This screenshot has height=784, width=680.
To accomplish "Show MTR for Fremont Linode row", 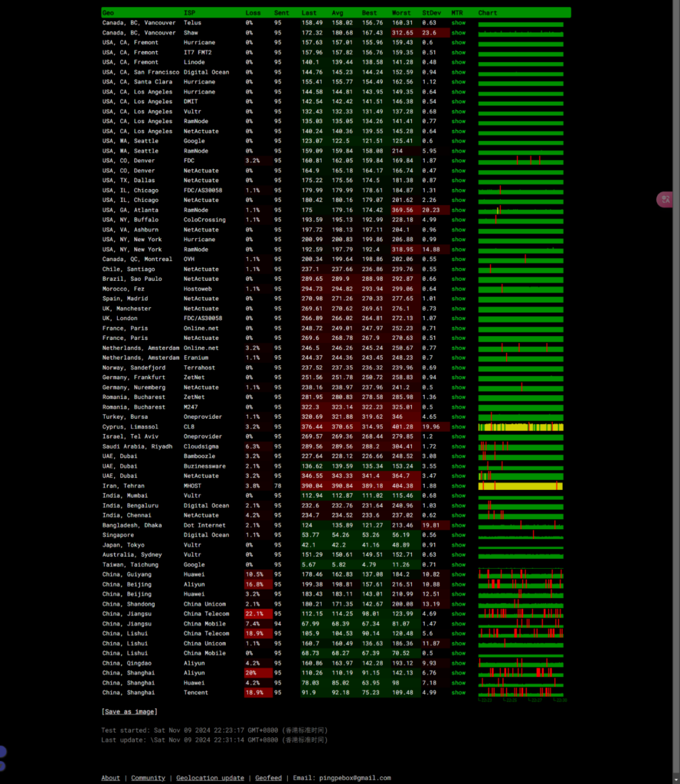I will [459, 63].
